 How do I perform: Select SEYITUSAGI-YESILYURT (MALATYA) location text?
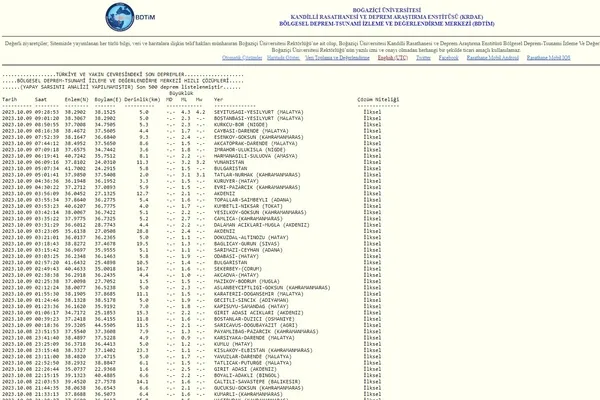coord(259,112)
